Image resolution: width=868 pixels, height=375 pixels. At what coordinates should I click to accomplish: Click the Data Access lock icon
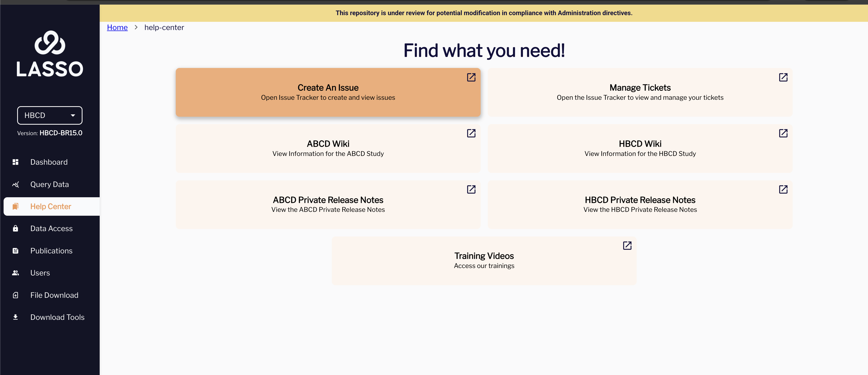[x=15, y=229]
